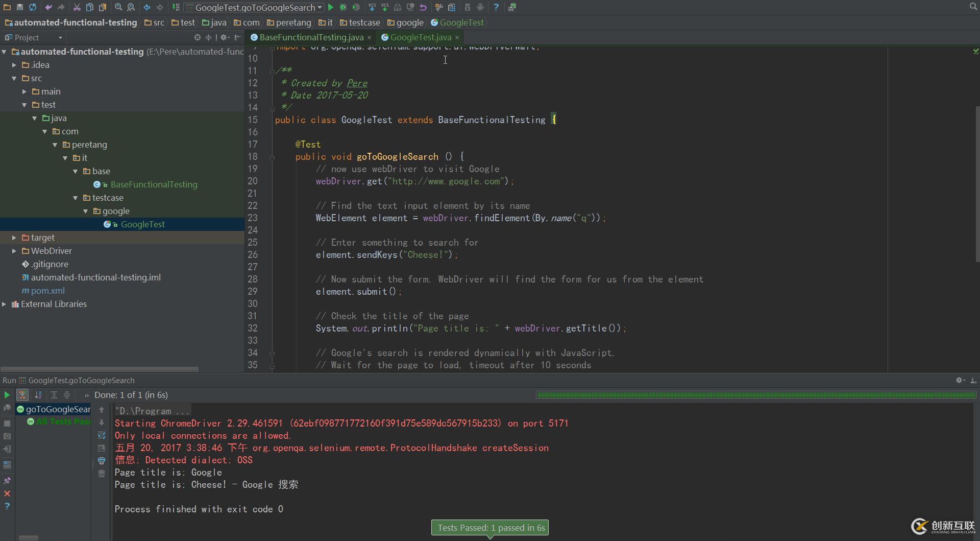Click the Open file toolbar icon
Viewport: 980px width, 541px height.
(7, 7)
